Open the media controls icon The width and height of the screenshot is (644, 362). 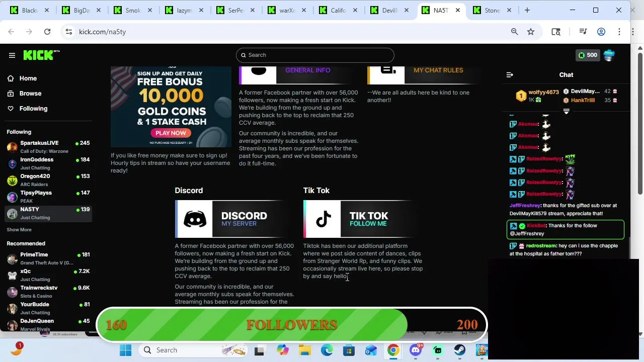coord(583,32)
